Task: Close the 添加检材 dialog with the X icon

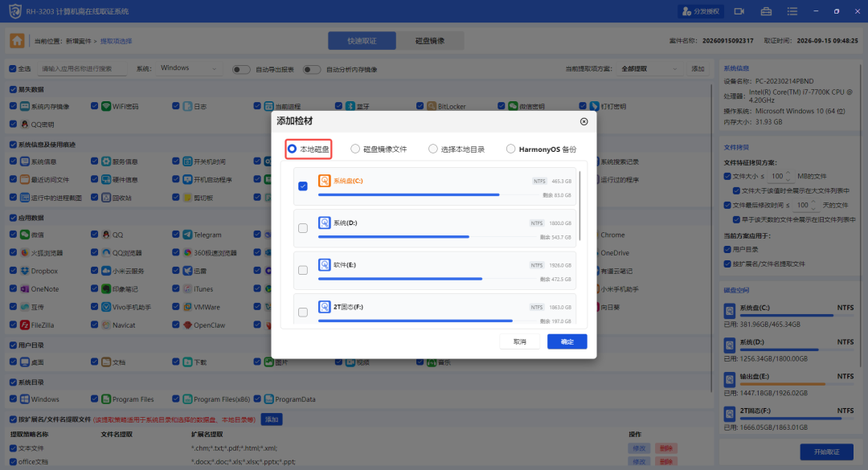Action: 584,121
